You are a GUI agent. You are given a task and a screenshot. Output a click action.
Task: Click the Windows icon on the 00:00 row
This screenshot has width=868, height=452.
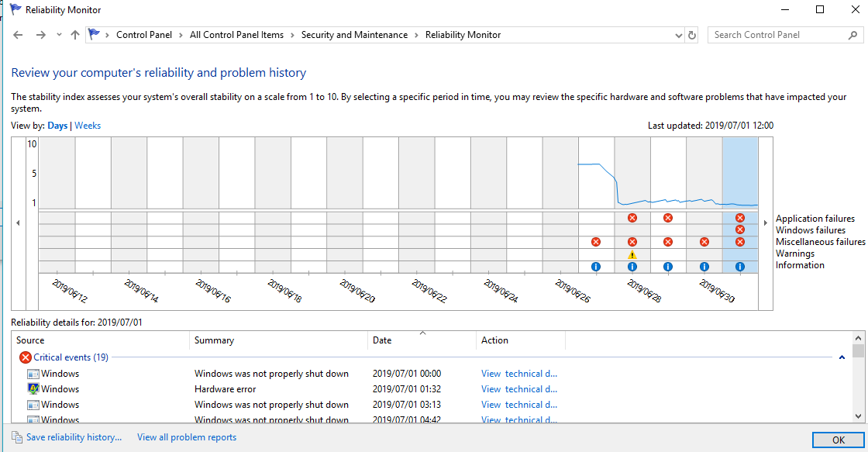click(x=33, y=374)
